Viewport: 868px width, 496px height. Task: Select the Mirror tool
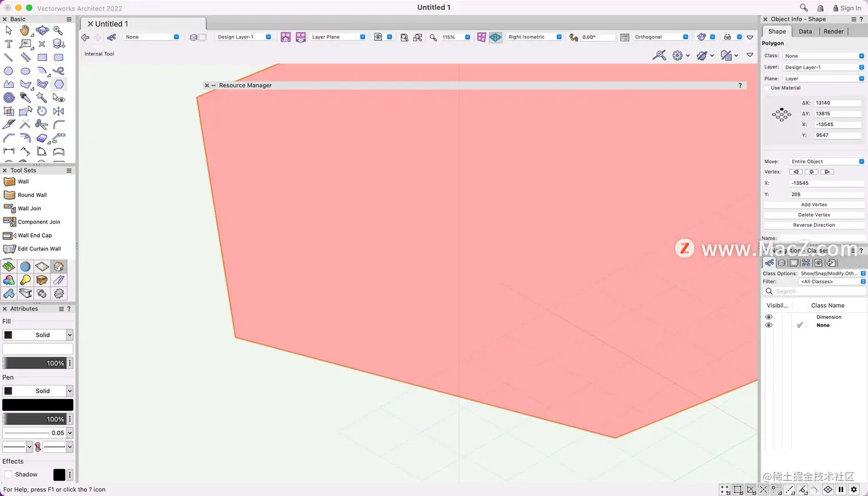click(x=59, y=111)
